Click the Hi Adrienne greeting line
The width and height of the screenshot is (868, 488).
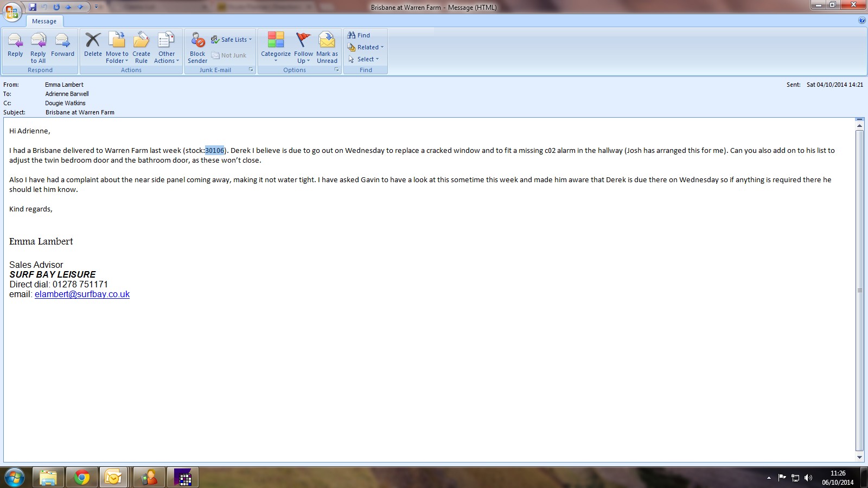[x=30, y=131]
